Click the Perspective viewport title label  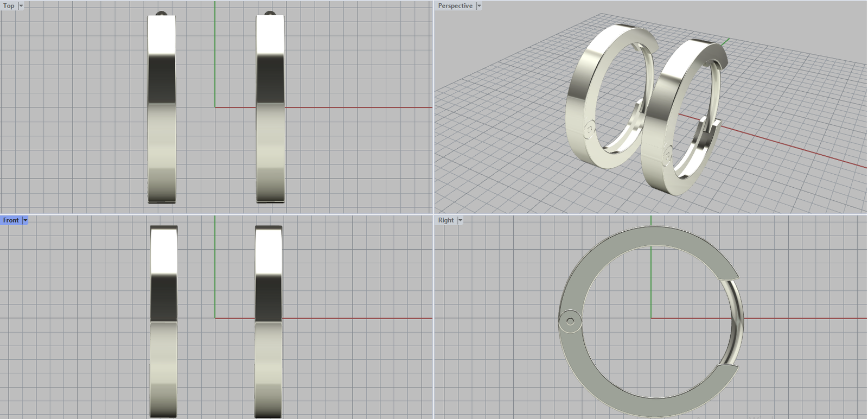pyautogui.click(x=455, y=6)
